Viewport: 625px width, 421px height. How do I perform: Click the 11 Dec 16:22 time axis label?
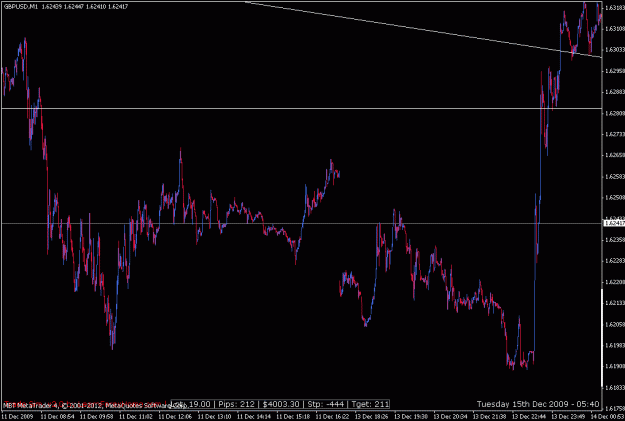point(332,417)
